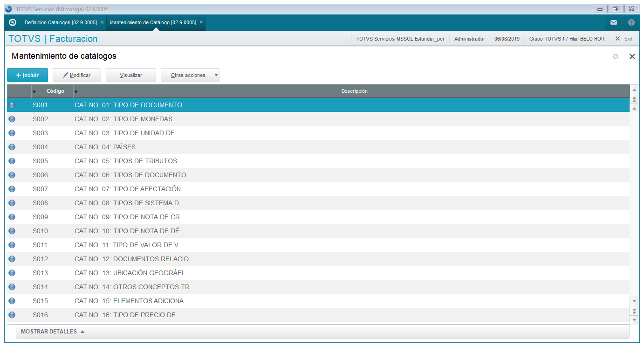The height and width of the screenshot is (347, 644).
Task: Click the blue status dot for S005
Action: (x=12, y=161)
